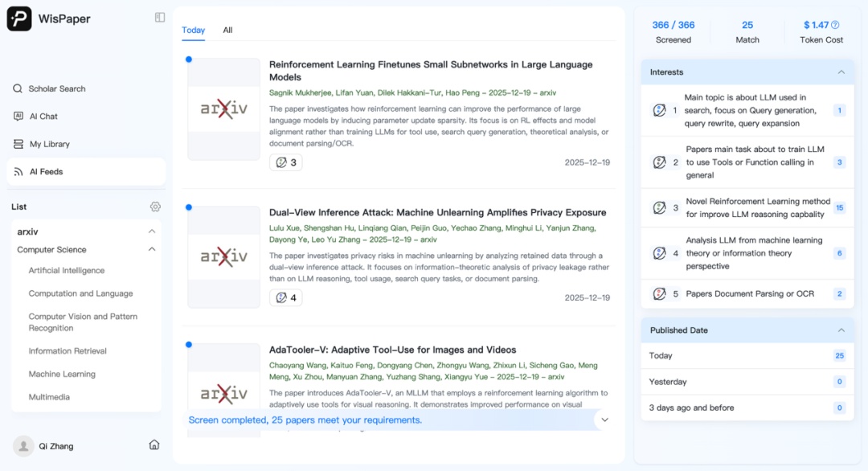The height and width of the screenshot is (471, 868).
Task: Click authors line of Reinforcement Learning Finetunes paper
Action: 412,93
